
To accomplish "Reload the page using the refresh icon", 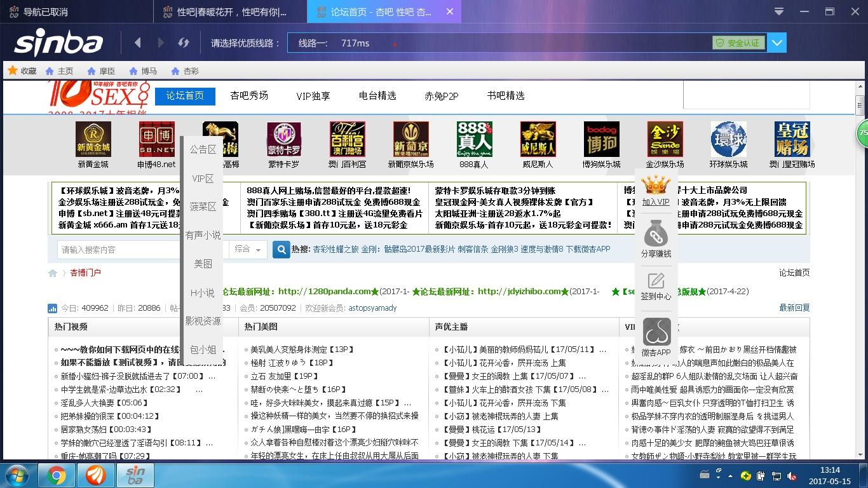I will pyautogui.click(x=184, y=43).
